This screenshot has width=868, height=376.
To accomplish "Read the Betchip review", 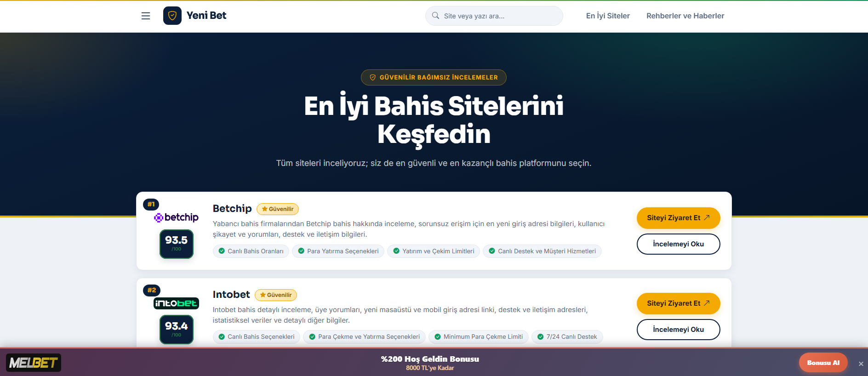I will coord(678,244).
